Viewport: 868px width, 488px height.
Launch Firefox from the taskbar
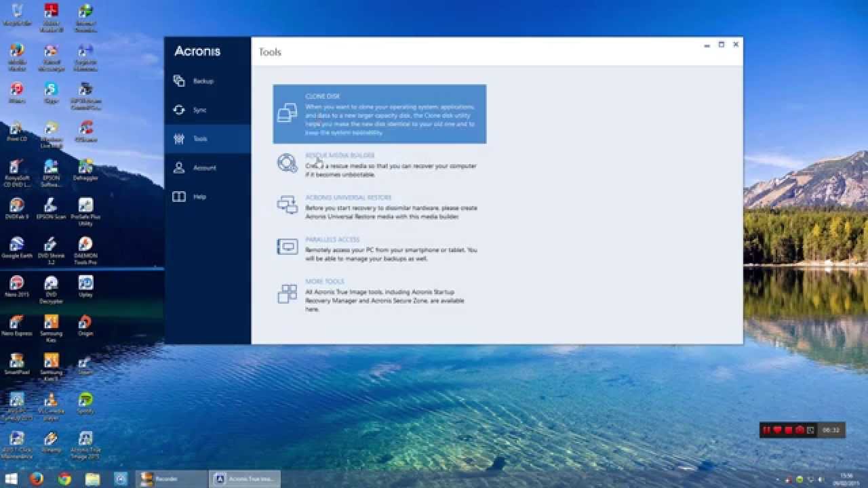click(x=37, y=479)
